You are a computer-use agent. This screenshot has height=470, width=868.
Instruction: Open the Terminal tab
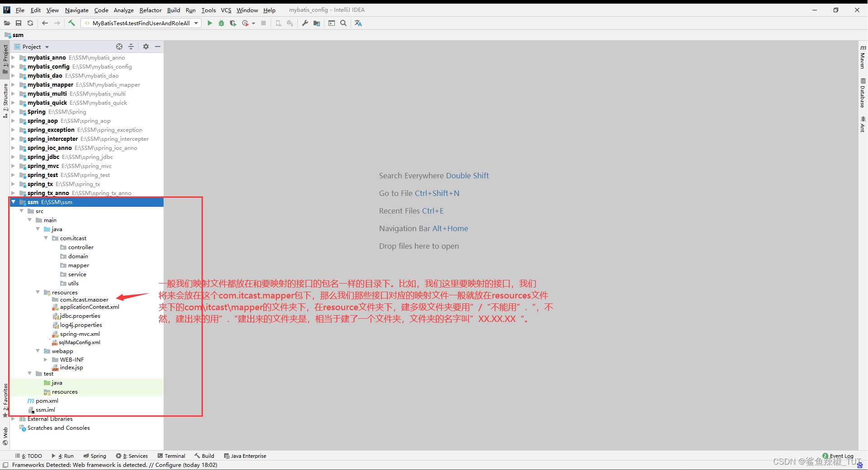coord(171,456)
